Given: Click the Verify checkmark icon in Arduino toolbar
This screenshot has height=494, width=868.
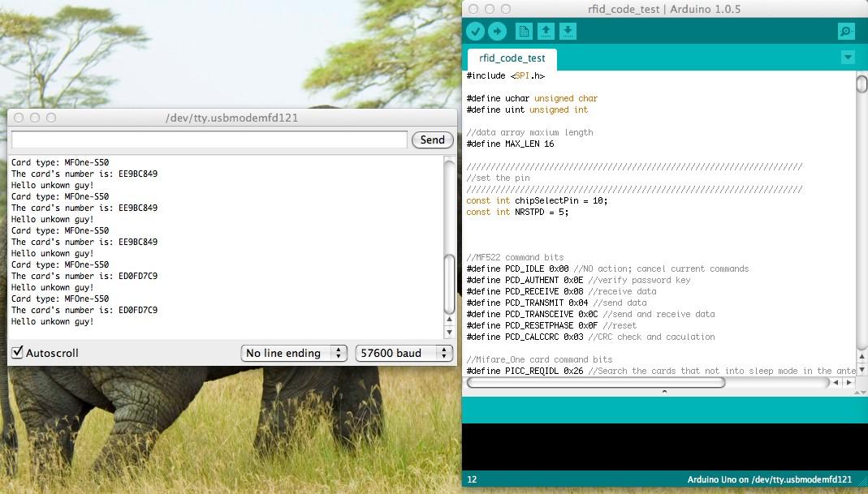Looking at the screenshot, I should [x=475, y=32].
